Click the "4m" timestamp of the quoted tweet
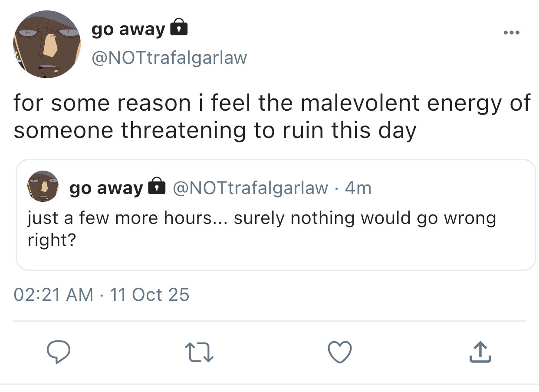Viewport: 539px width, 392px height. point(358,188)
